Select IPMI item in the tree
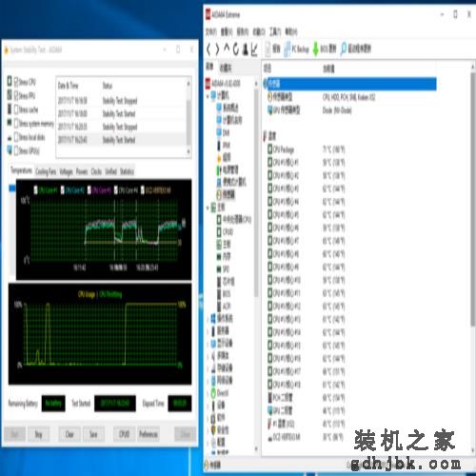476x476 pixels. point(224,145)
